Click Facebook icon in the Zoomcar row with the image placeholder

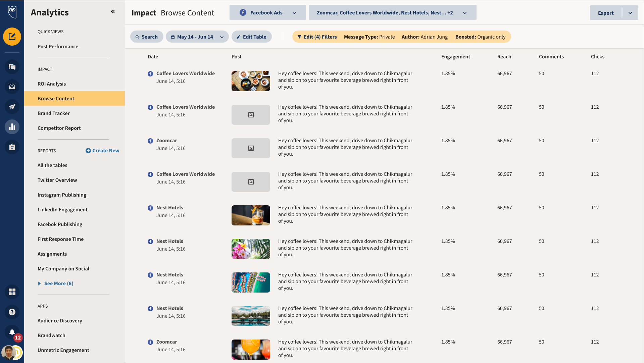[x=150, y=141]
